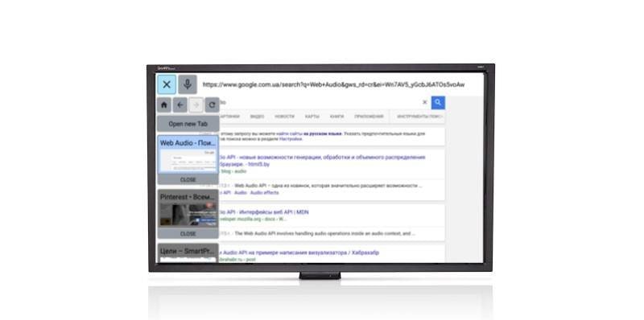Open the html5.by Web Audio API result
The height and width of the screenshot is (320, 644).
pyautogui.click(x=323, y=161)
